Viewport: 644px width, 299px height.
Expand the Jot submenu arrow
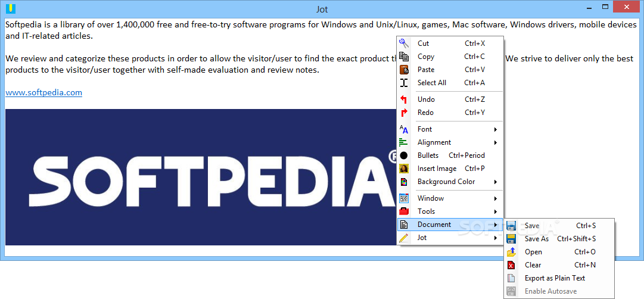point(496,238)
